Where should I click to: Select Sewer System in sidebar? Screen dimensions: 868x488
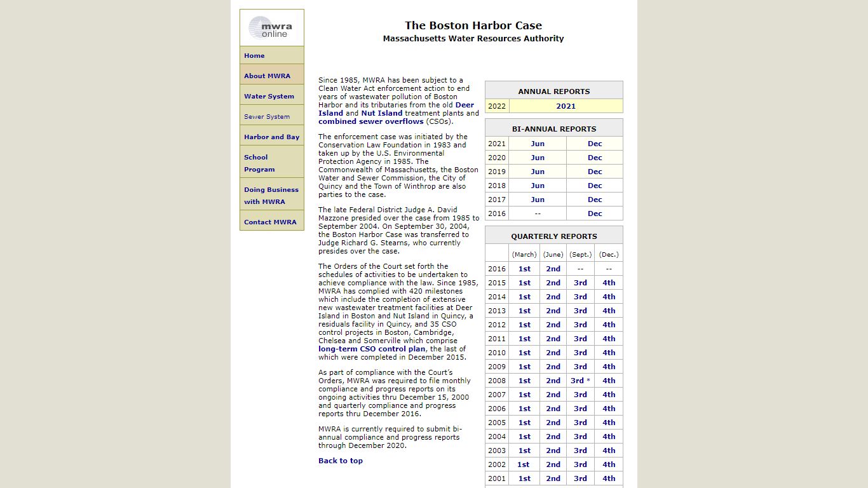click(x=267, y=117)
